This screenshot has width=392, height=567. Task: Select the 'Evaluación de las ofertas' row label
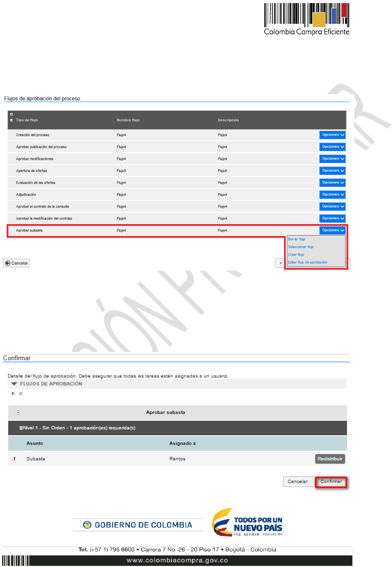(x=36, y=182)
